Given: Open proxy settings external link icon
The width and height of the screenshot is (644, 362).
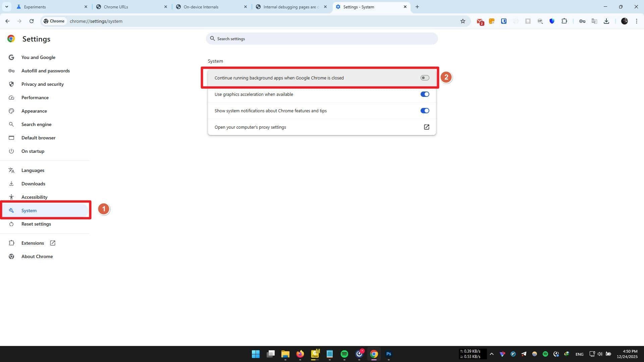Looking at the screenshot, I should [426, 127].
